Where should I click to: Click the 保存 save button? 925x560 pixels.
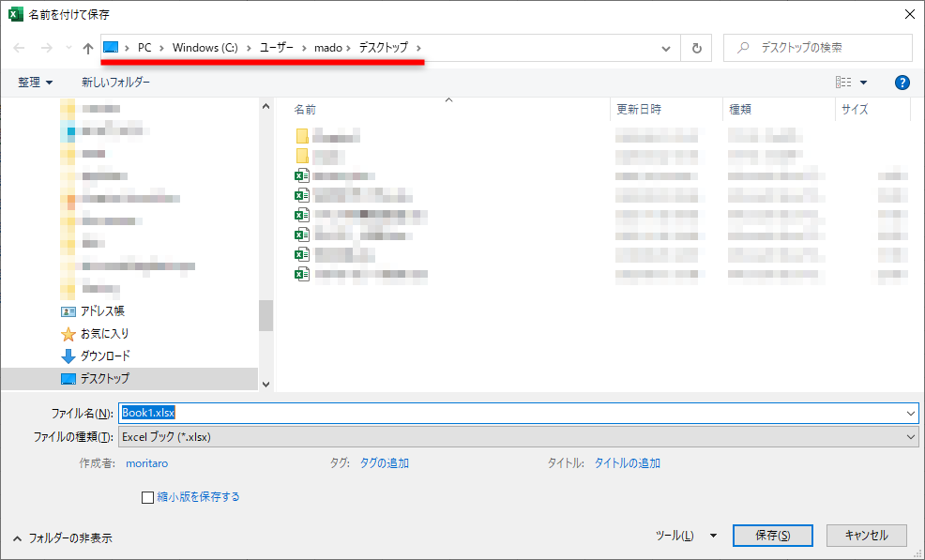pyautogui.click(x=772, y=535)
